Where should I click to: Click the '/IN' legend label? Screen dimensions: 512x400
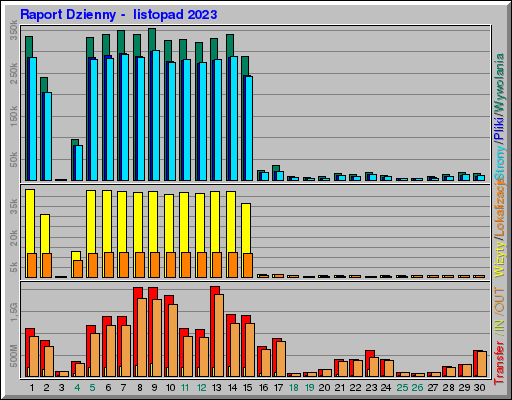tap(499, 326)
